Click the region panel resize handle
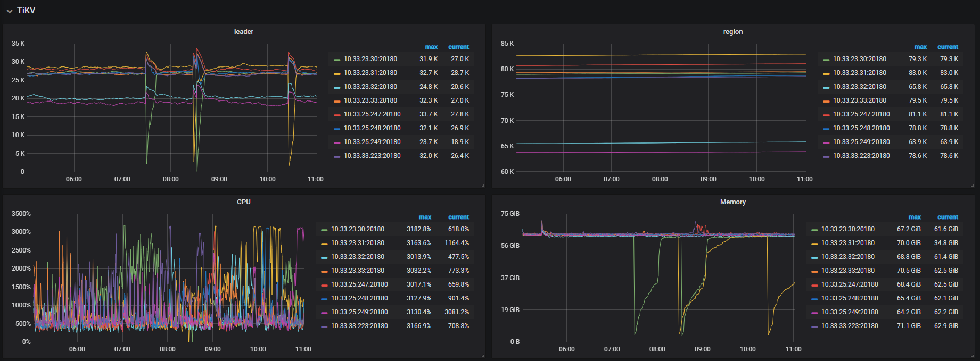 click(x=972, y=186)
